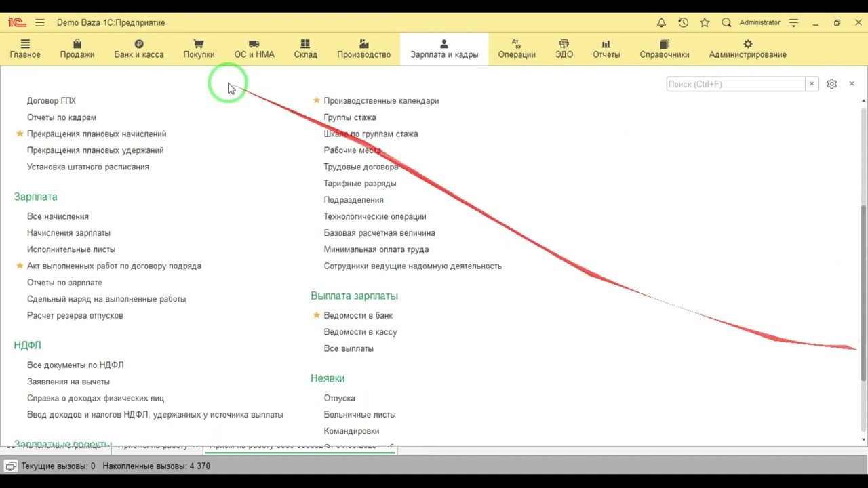Screen dimensions: 868x488
Task: Open Установка штатного расписания link
Action: click(x=88, y=167)
